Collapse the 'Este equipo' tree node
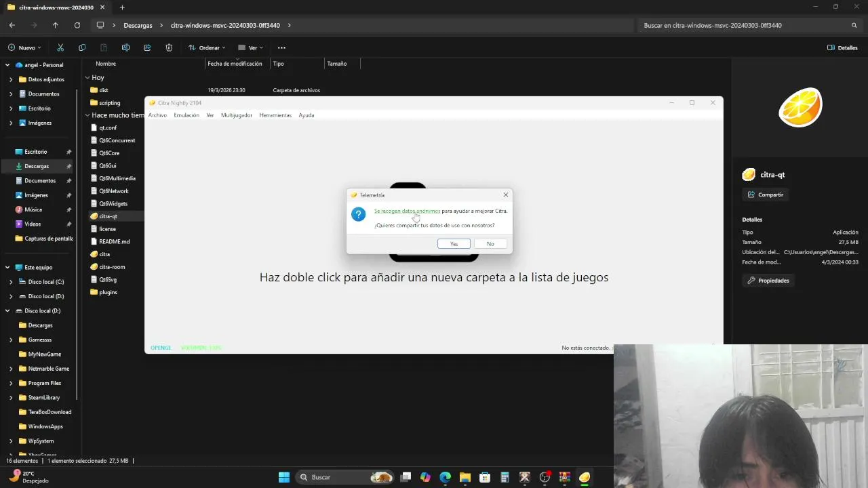Viewport: 868px width, 488px height. click(x=7, y=268)
